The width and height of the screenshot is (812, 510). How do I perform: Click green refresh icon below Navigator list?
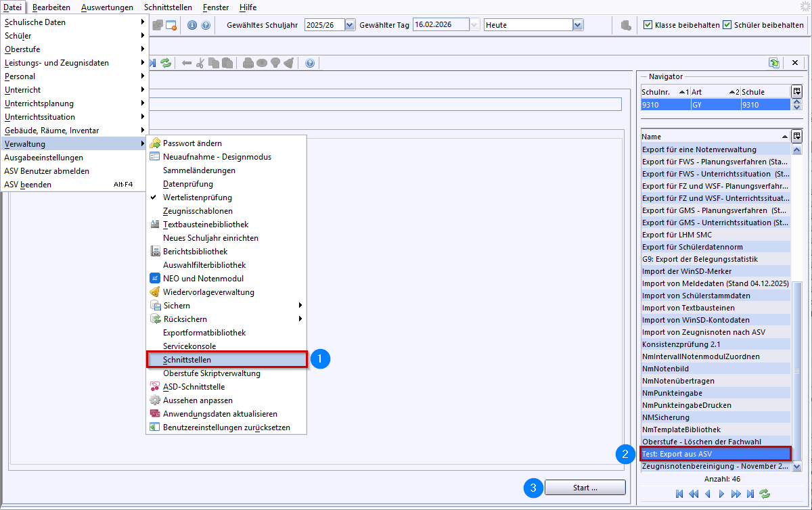pos(765,494)
